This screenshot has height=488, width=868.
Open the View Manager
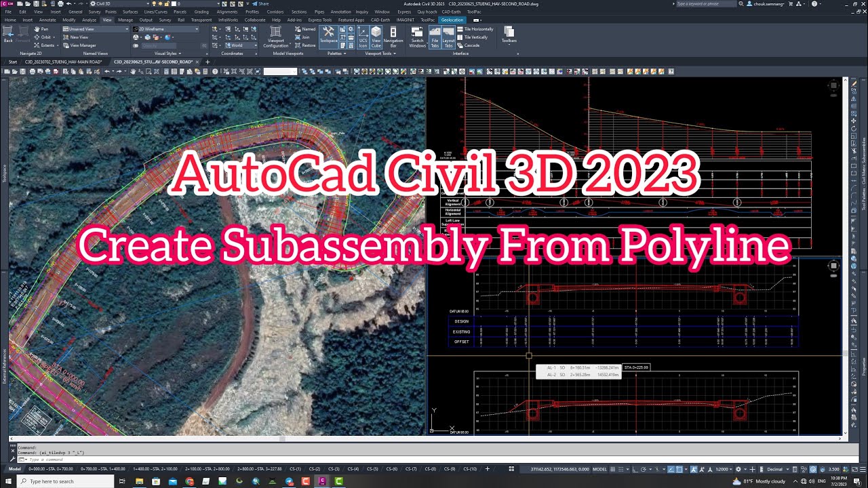(x=79, y=45)
